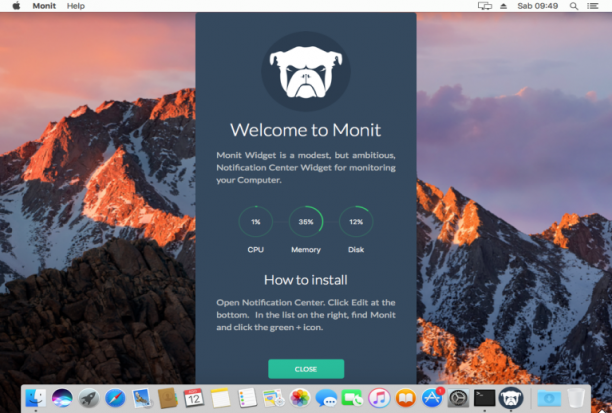Open Mail stamp icon in dock
Image resolution: width=612 pixels, height=413 pixels.
[142, 398]
